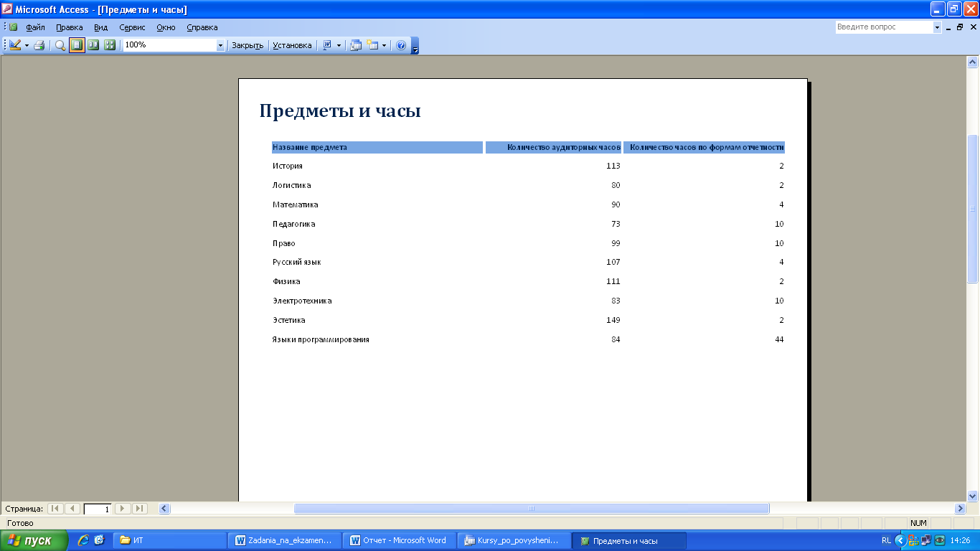The image size is (980, 551).
Task: Click the colored tray icon beside the tray arrow
Action: pos(913,541)
